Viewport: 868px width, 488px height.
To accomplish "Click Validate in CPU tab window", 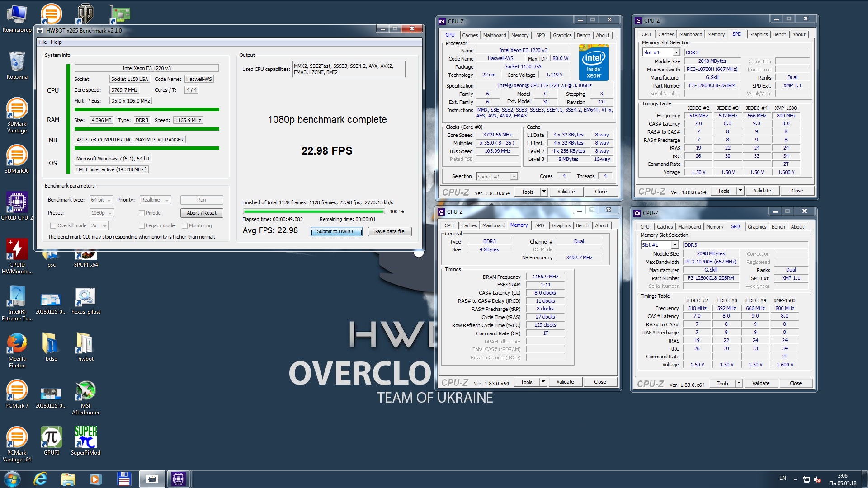I will pos(566,192).
